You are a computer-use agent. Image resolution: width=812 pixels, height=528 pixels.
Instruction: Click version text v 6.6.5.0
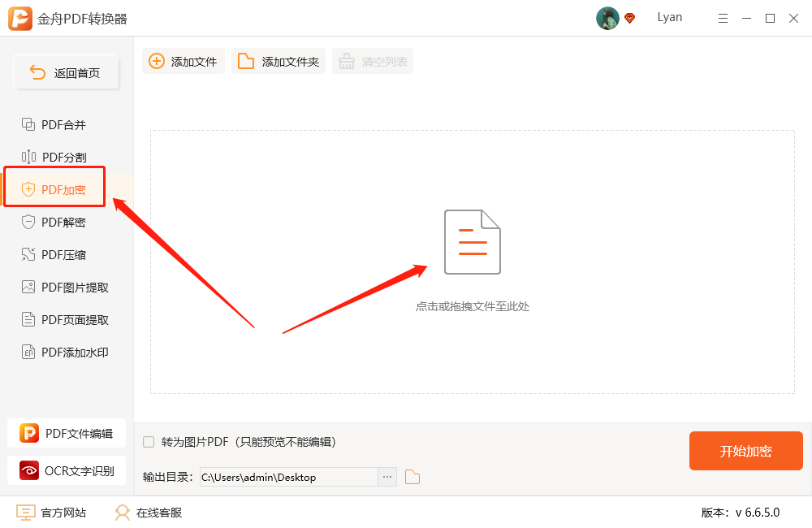click(741, 513)
